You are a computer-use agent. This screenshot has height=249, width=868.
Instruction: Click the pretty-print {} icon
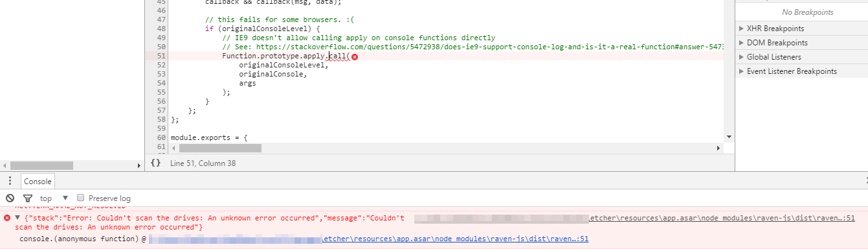(x=155, y=163)
